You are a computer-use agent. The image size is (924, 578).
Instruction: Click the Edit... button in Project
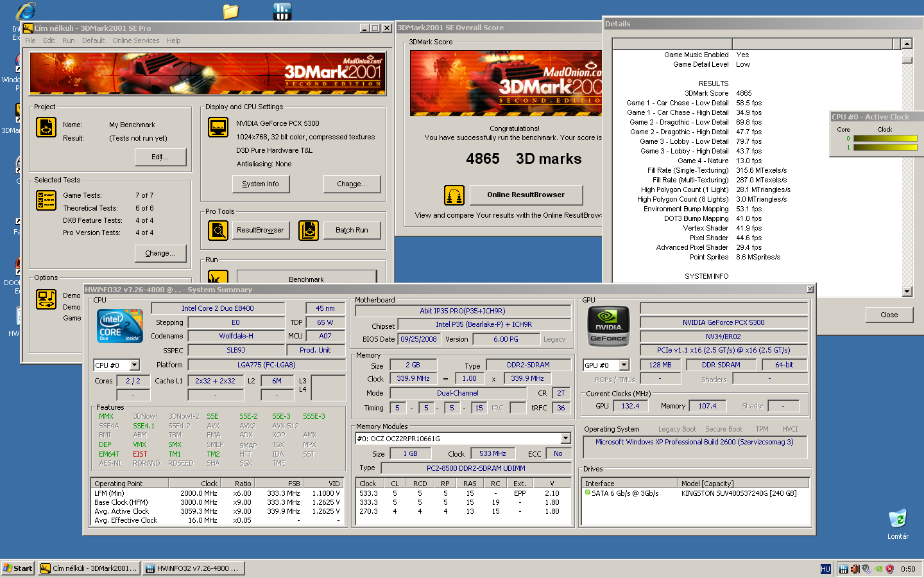pos(160,157)
